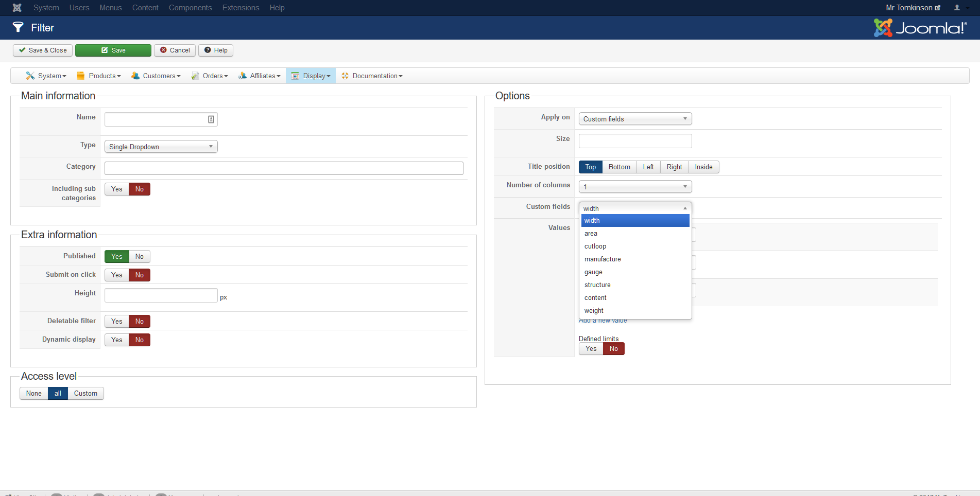Expand the Documentation dropdown menu
980x496 pixels.
372,76
